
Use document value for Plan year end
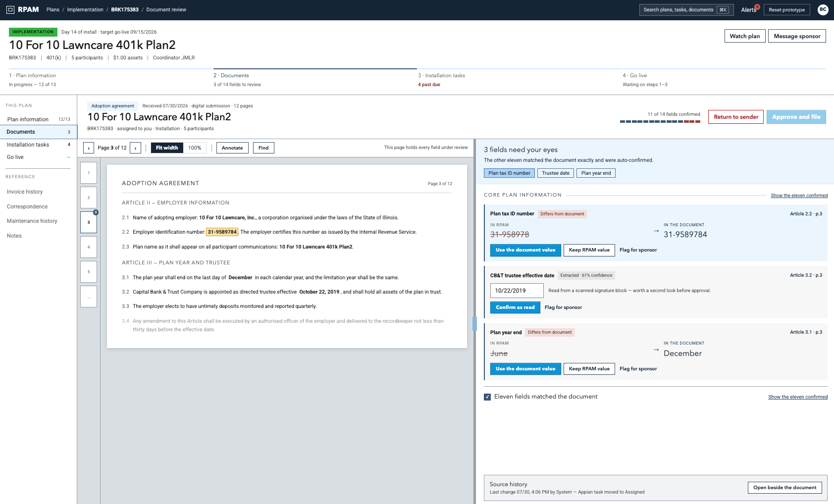(525, 369)
